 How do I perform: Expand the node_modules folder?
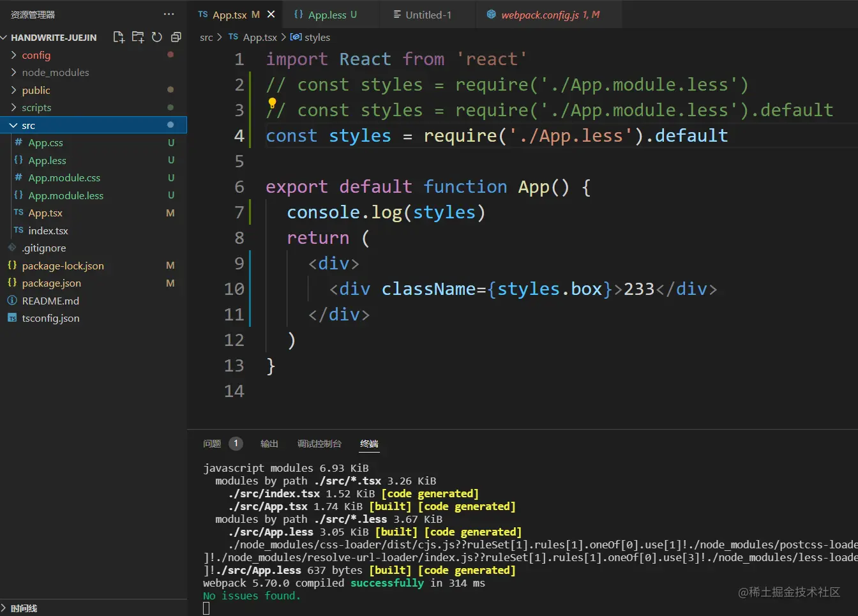[55, 72]
